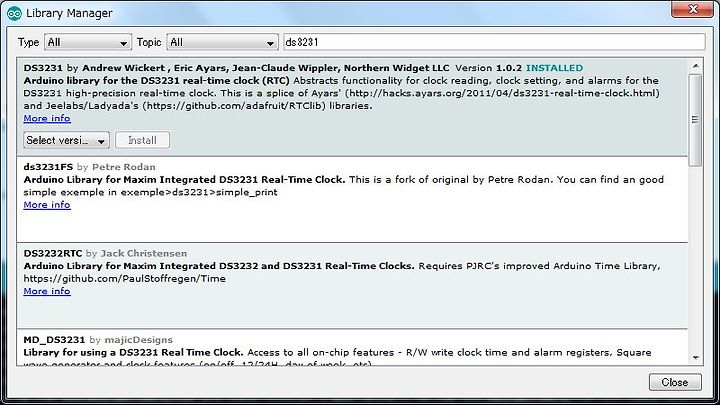Click the Topic label

149,42
